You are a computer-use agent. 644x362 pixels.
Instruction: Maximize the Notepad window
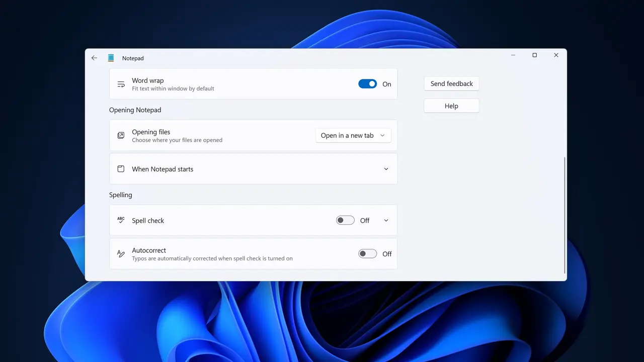click(534, 55)
